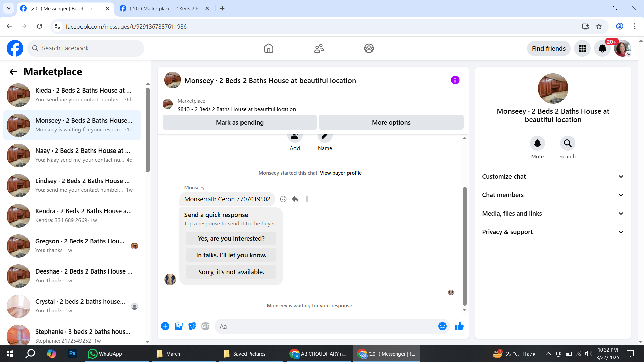Image resolution: width=644 pixels, height=362 pixels.
Task: Open Crystal 2 beds conversation
Action: coord(72,306)
